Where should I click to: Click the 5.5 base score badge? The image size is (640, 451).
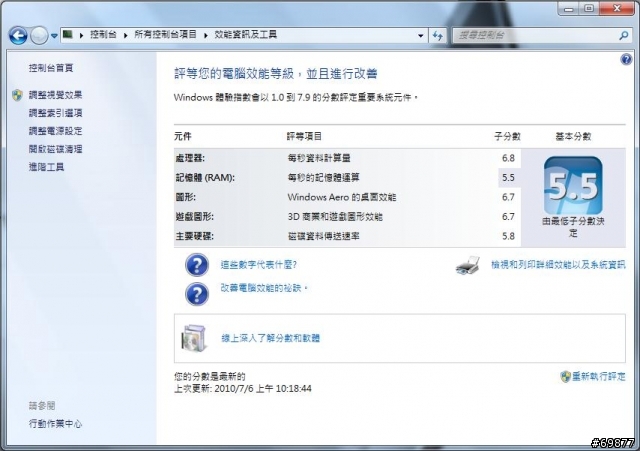(573, 186)
